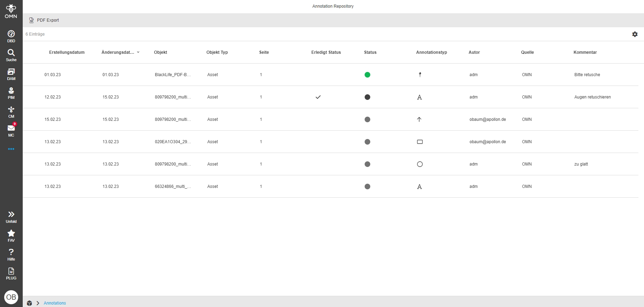Open MC message center with badge
The height and width of the screenshot is (307, 644).
click(x=11, y=130)
